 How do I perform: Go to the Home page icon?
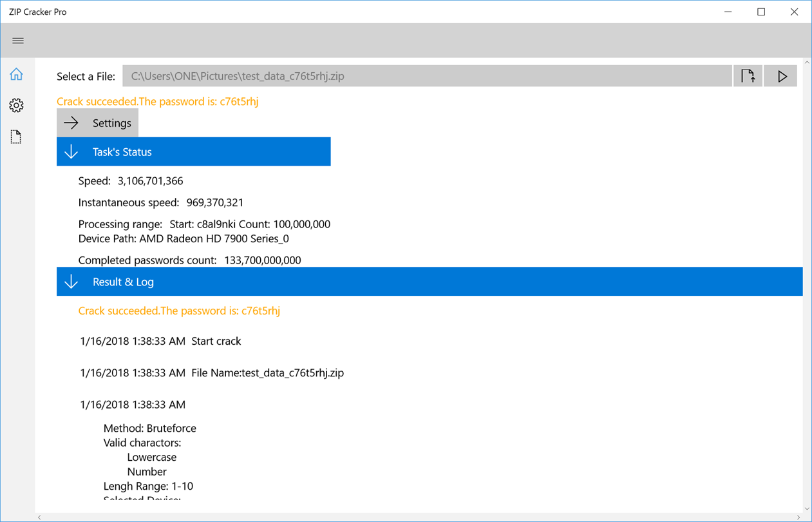point(16,74)
